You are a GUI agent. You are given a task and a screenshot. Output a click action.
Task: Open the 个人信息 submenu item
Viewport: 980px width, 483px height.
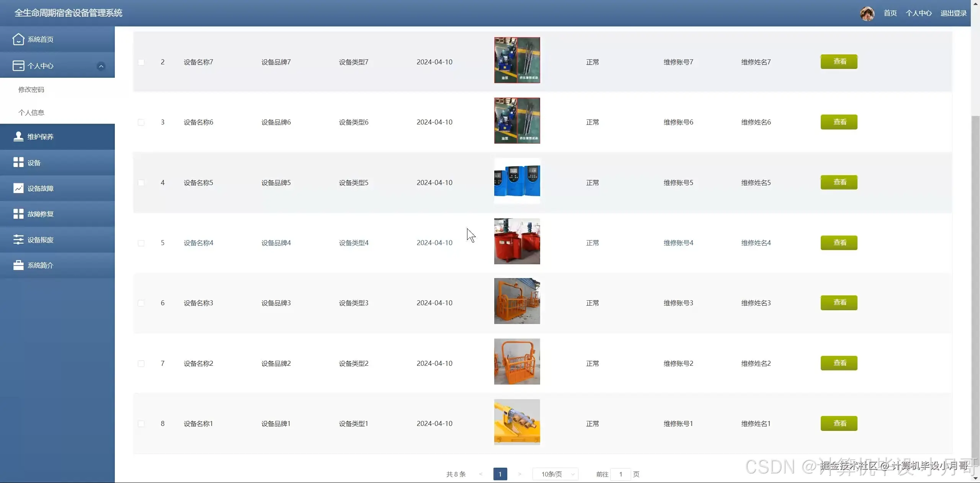[31, 113]
